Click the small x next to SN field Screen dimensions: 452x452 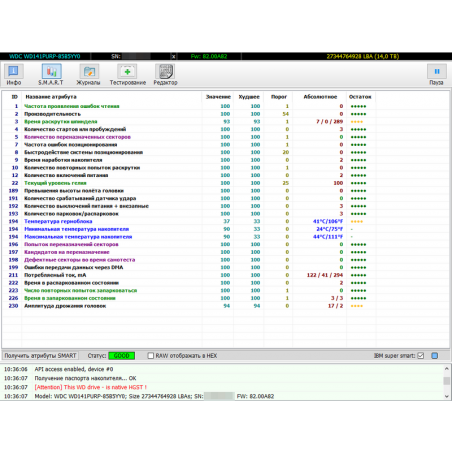pyautogui.click(x=173, y=56)
